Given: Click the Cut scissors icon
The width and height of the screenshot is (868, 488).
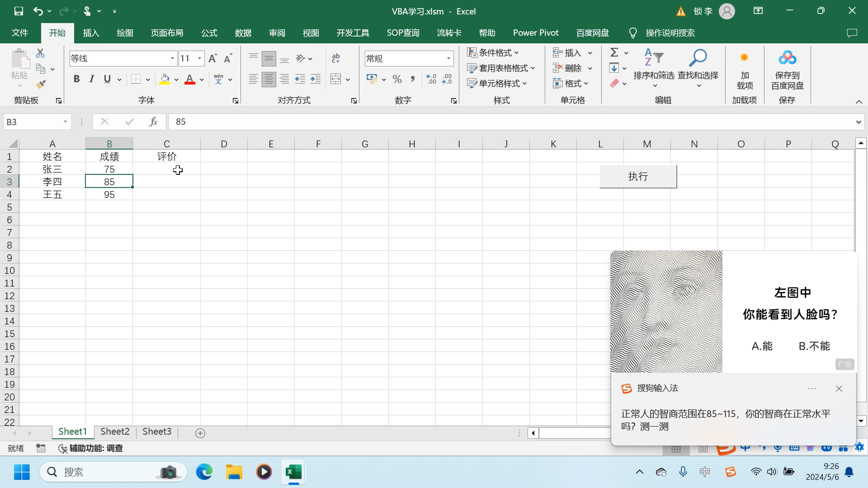Looking at the screenshot, I should [40, 53].
